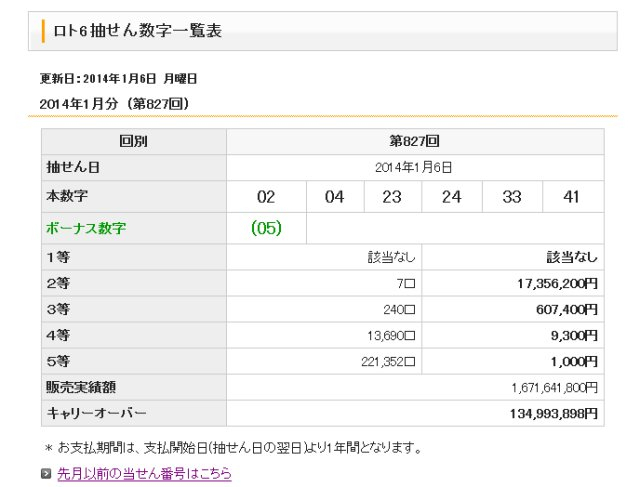Click winning number 04

pyautogui.click(x=335, y=197)
